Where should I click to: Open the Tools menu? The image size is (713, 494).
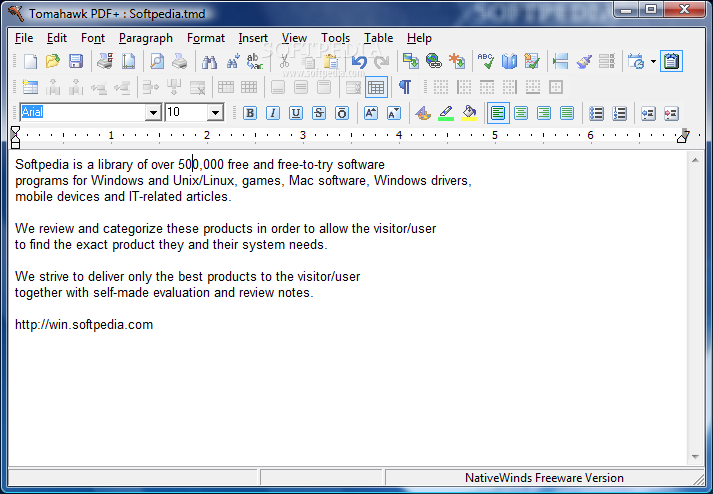pyautogui.click(x=335, y=38)
